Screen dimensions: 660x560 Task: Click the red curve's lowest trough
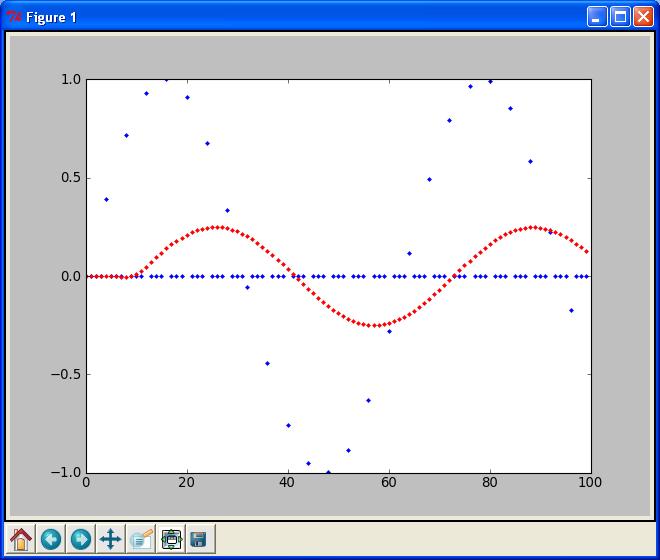tap(372, 325)
